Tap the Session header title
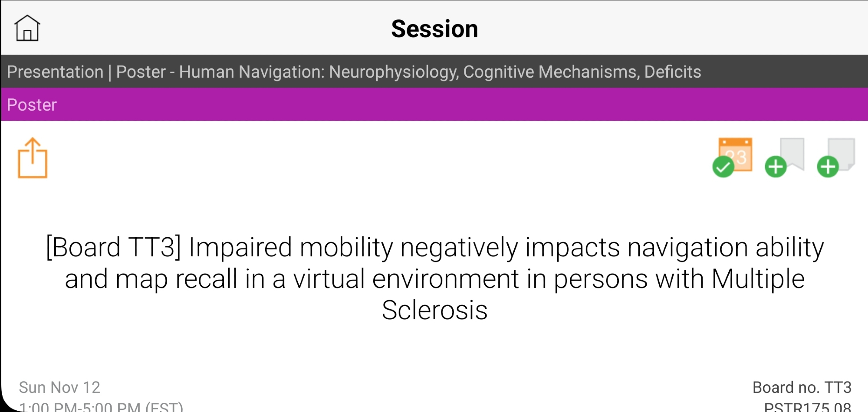This screenshot has height=412, width=868. pyautogui.click(x=434, y=29)
